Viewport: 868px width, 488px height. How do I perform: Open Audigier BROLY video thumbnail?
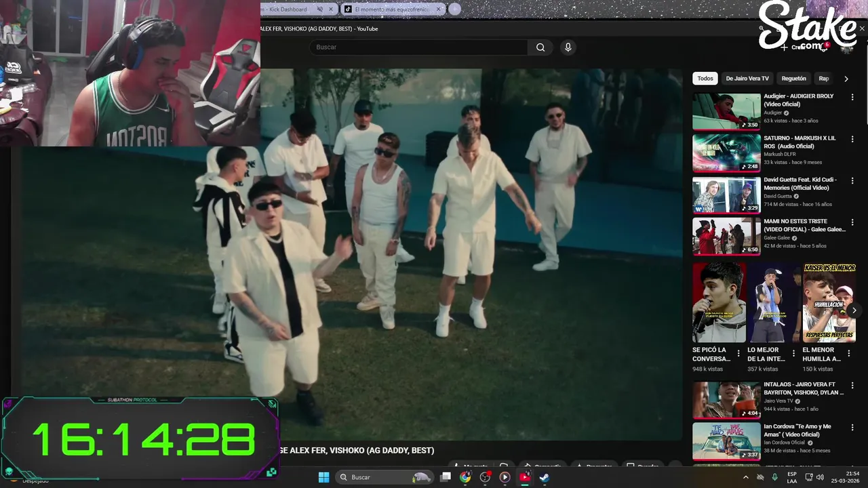tap(726, 112)
